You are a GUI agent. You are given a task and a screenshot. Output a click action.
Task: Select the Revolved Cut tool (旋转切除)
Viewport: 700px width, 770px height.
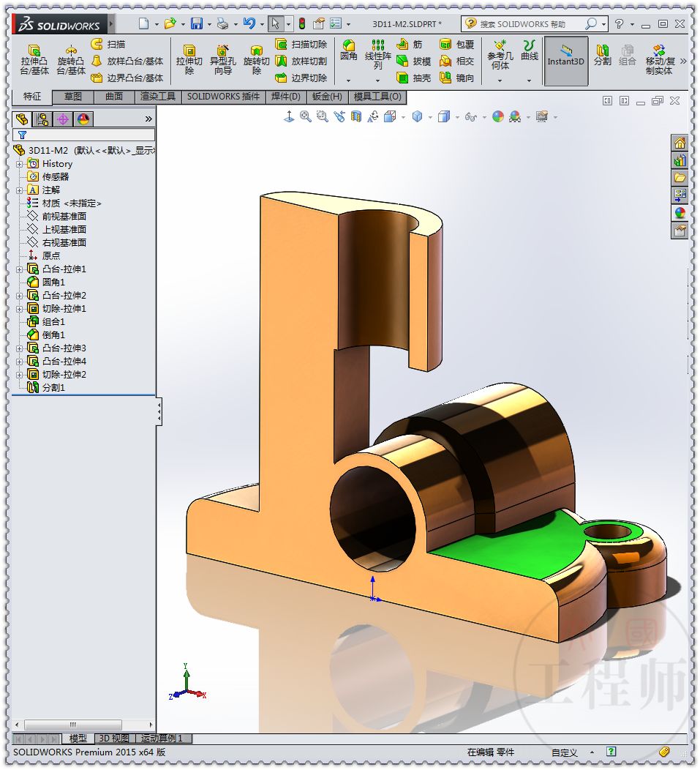[256, 59]
